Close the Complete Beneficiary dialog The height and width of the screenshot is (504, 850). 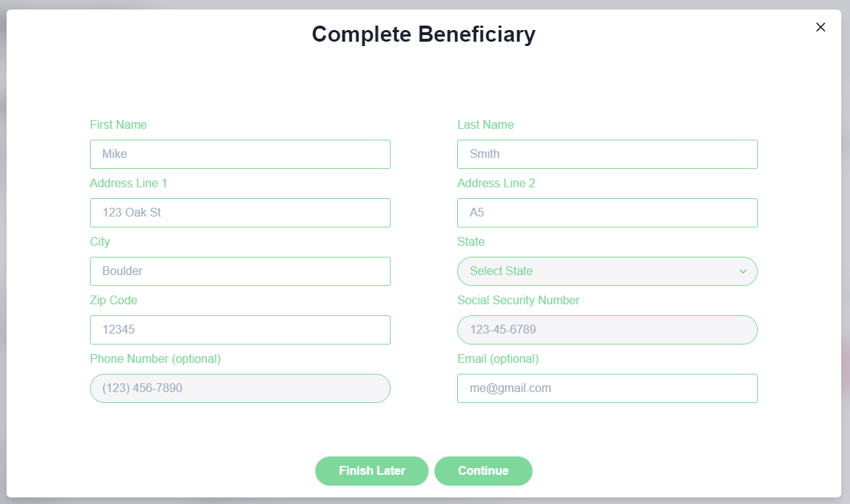point(820,27)
